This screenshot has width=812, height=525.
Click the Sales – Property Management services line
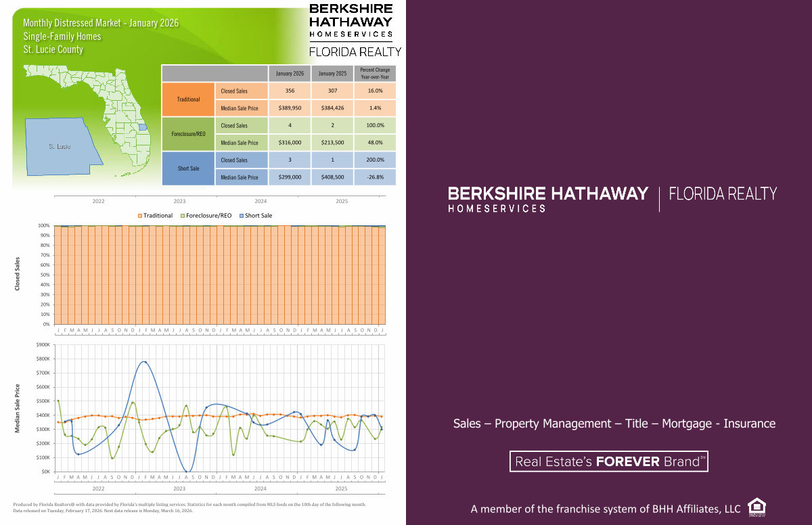[x=614, y=424]
